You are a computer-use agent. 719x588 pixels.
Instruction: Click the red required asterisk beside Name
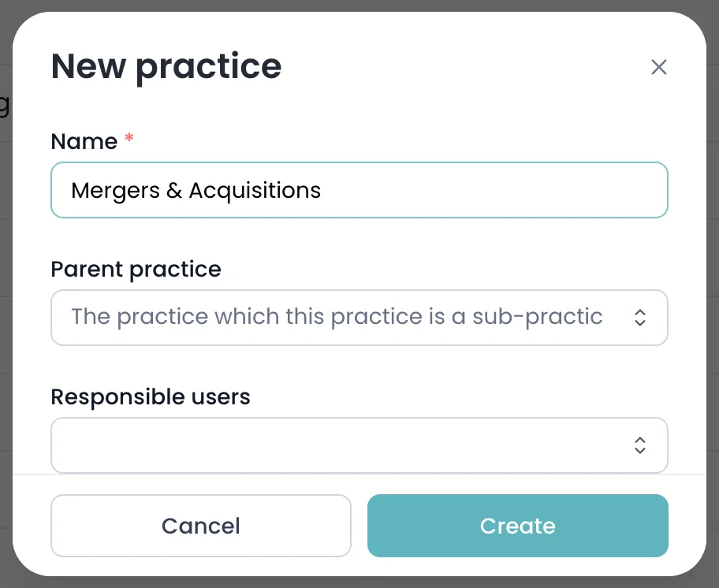[129, 137]
